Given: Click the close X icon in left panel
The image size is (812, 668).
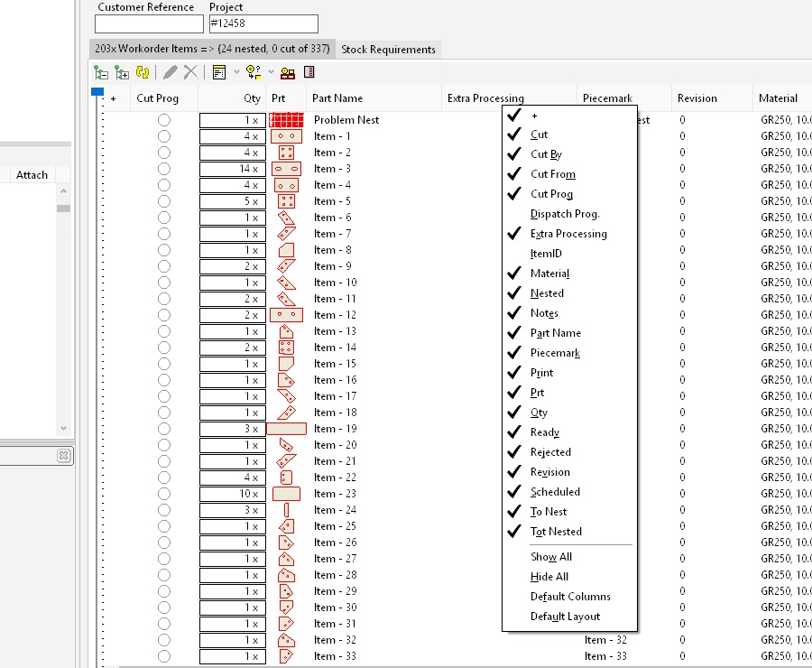Looking at the screenshot, I should coord(64,456).
